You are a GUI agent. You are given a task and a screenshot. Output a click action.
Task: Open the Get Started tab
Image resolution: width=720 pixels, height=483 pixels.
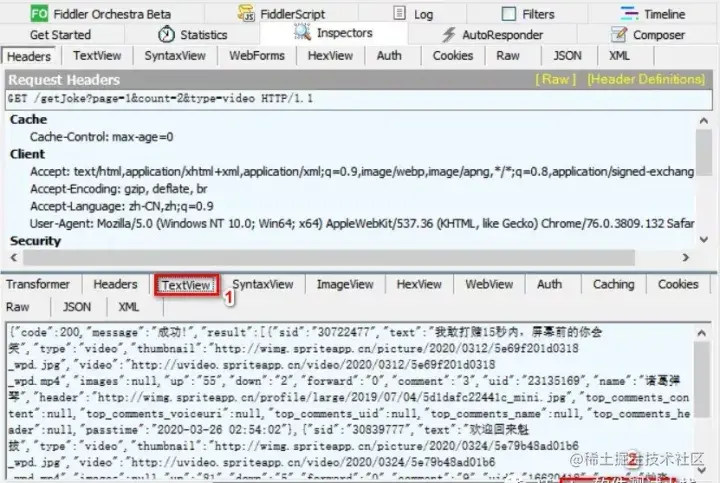pyautogui.click(x=60, y=35)
